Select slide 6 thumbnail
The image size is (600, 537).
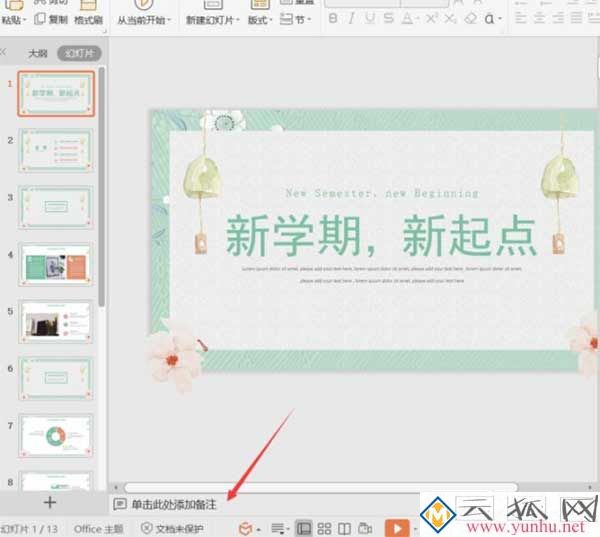pos(56,378)
